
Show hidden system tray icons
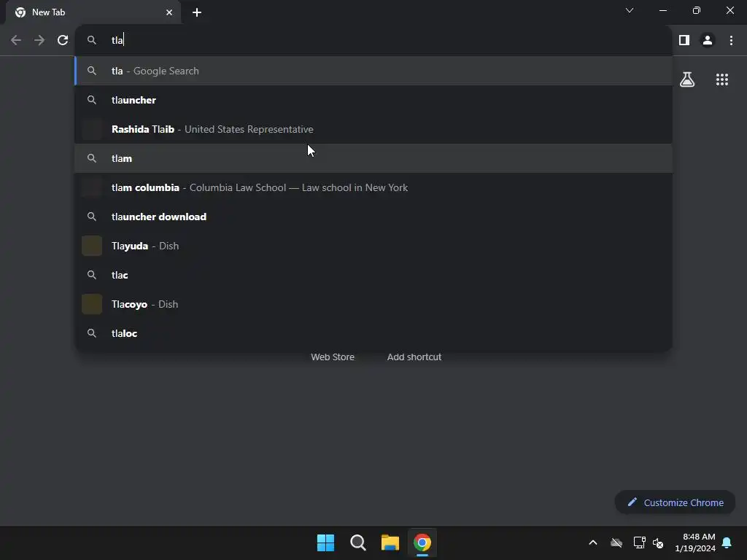tap(593, 542)
